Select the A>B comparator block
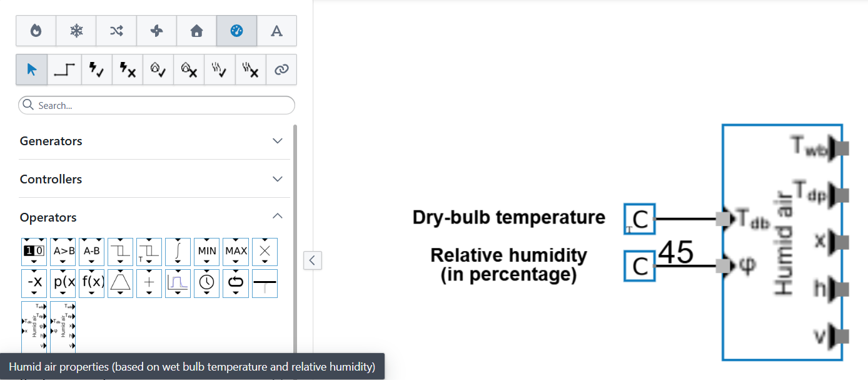868x380 pixels. 63,251
